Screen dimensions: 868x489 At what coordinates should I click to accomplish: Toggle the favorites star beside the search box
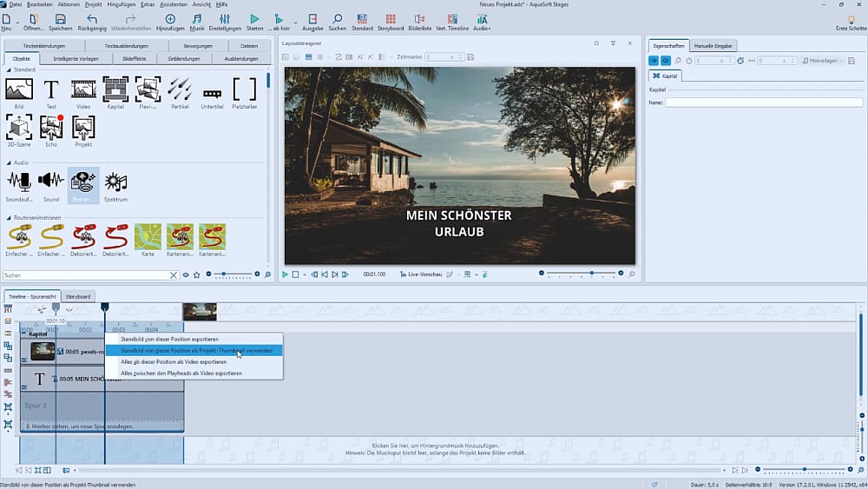(197, 274)
